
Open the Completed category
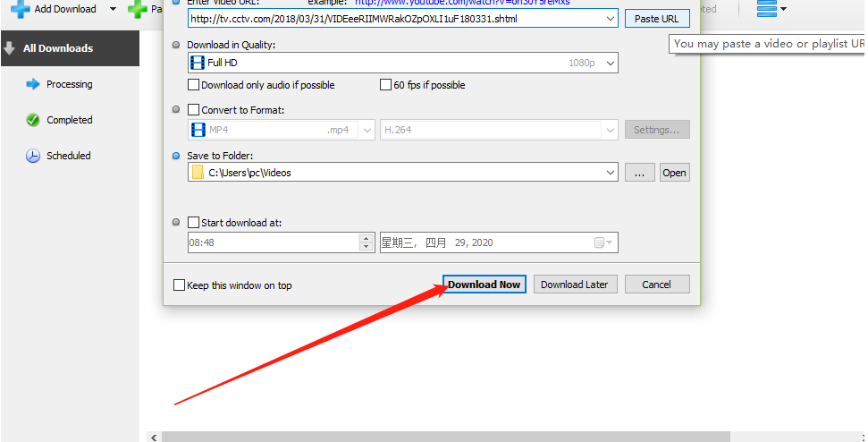click(69, 120)
